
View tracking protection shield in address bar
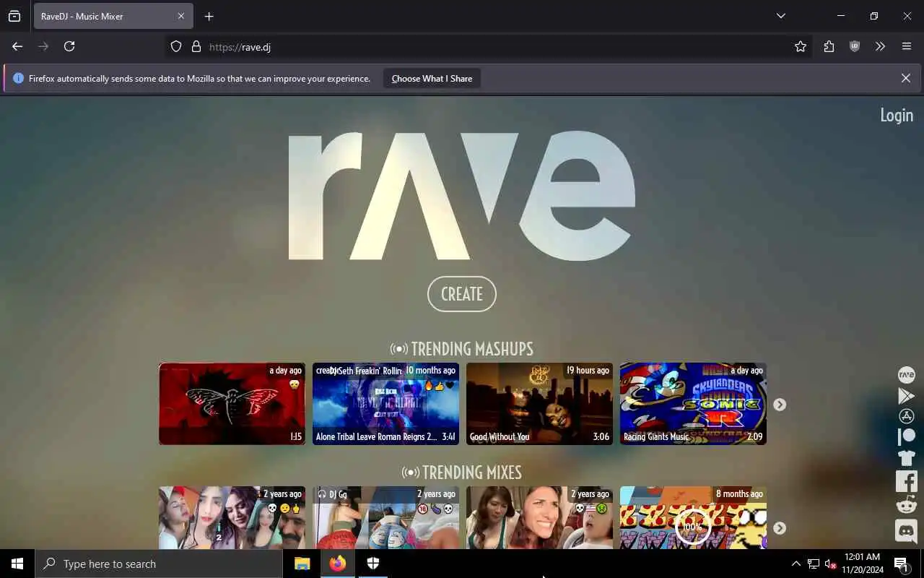176,46
